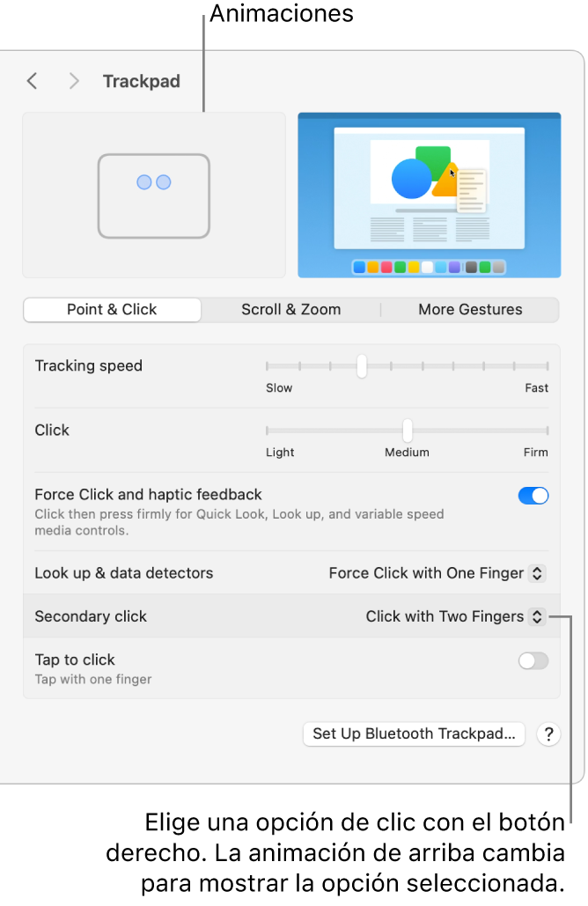Set Click pressure to Light end
Viewport: 588px width, 906px height.
(x=268, y=431)
